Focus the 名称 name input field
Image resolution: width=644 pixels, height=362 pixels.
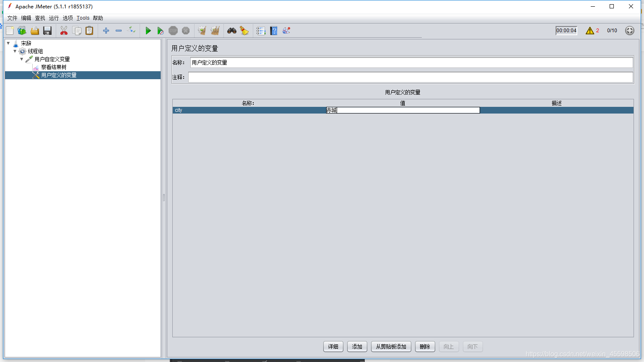411,62
